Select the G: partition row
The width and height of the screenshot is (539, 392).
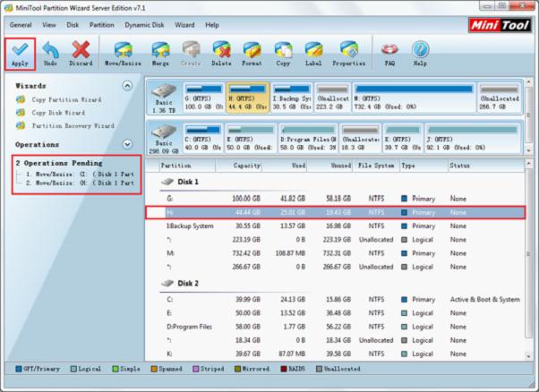pyautogui.click(x=335, y=199)
